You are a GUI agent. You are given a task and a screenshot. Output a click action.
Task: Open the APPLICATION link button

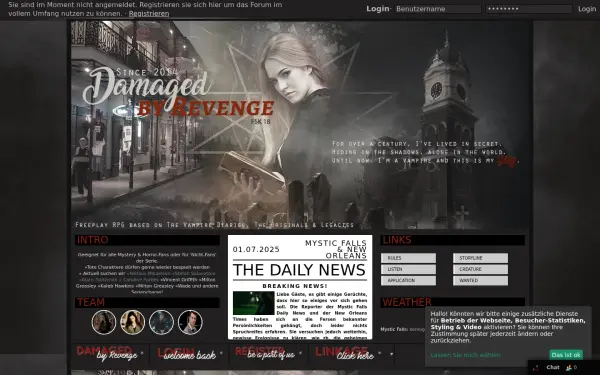click(x=408, y=280)
